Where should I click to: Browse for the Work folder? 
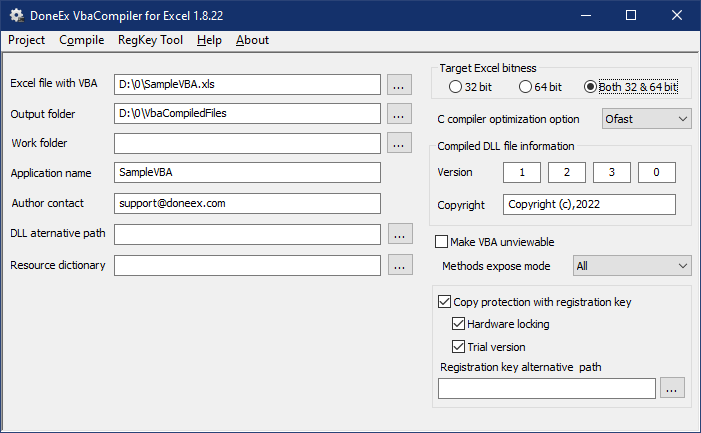pyautogui.click(x=399, y=143)
